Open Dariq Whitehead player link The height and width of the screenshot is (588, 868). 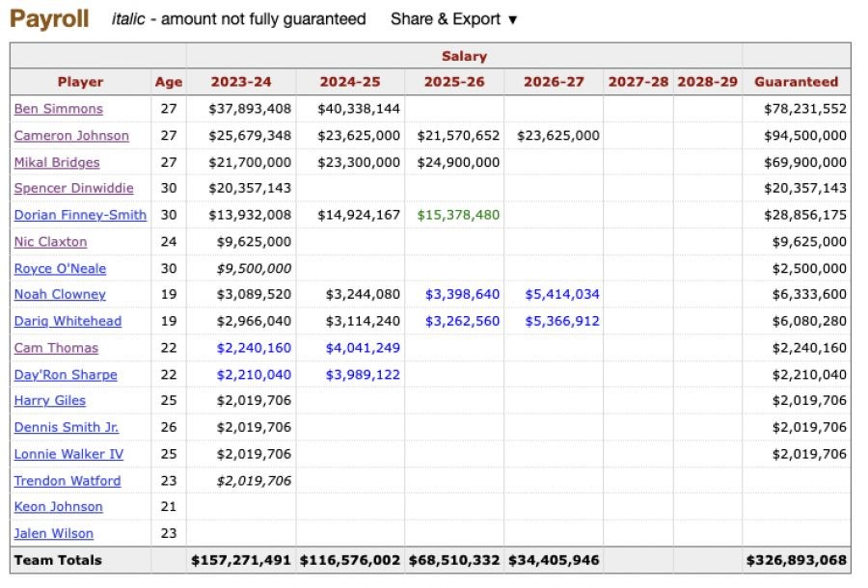click(68, 321)
